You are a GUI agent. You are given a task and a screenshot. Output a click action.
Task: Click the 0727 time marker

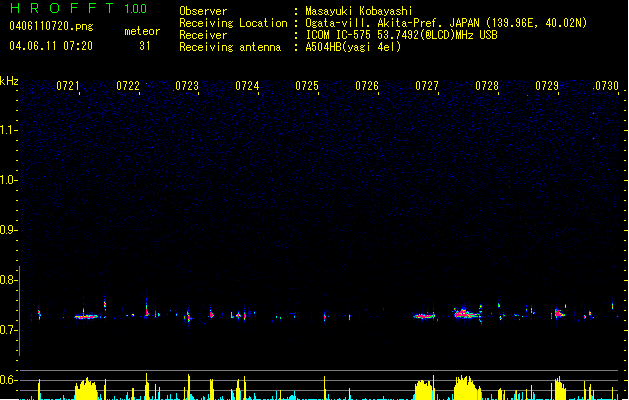point(427,86)
